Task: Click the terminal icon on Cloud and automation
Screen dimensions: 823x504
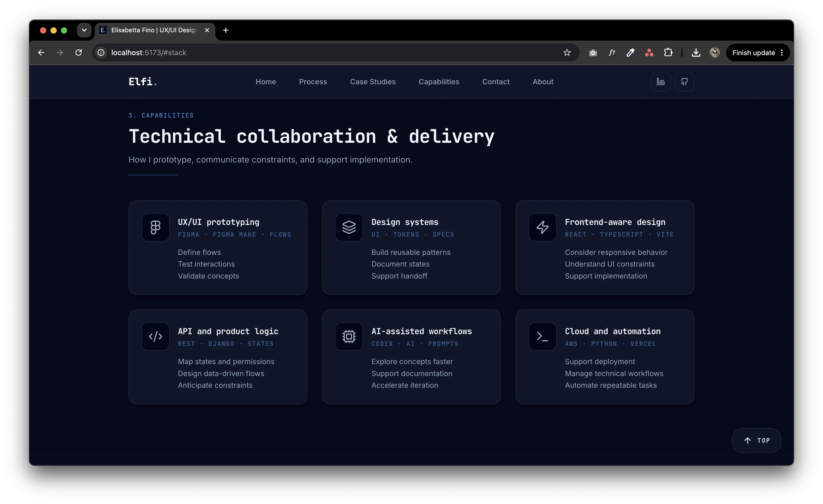Action: [x=542, y=336]
